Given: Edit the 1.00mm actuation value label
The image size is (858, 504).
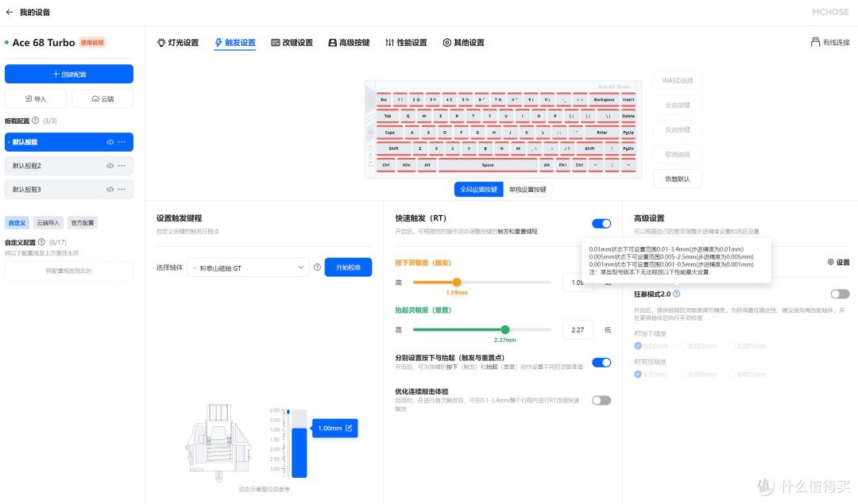Looking at the screenshot, I should coord(335,428).
